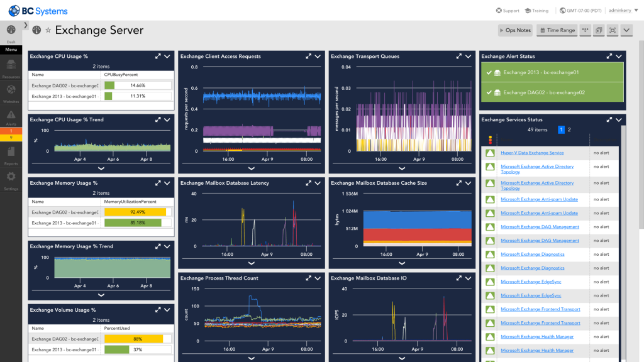Open the Ops Notes panel
644x362 pixels.
[516, 30]
